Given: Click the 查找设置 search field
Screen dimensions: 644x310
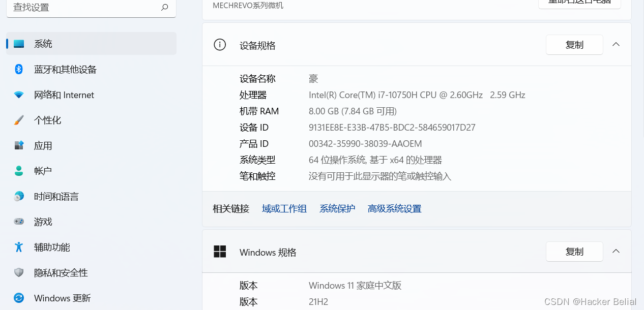Looking at the screenshot, I should (x=91, y=8).
